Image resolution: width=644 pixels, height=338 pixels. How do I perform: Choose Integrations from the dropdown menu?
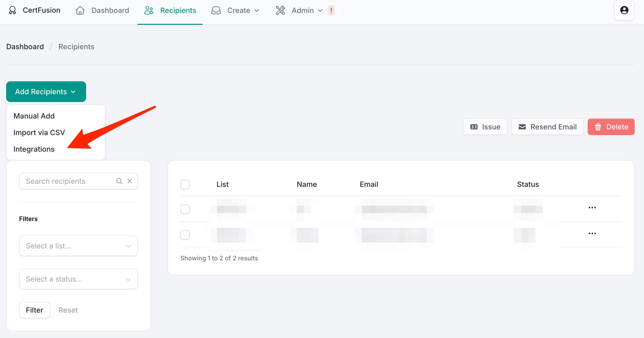pos(34,149)
